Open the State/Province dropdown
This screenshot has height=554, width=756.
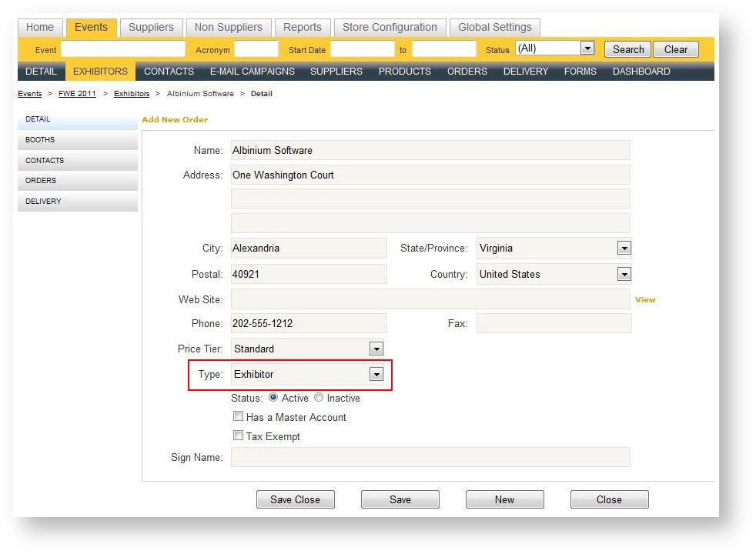(624, 249)
